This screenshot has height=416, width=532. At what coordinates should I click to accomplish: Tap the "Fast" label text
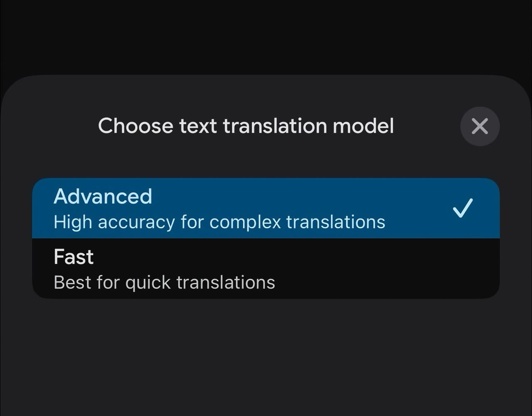74,257
